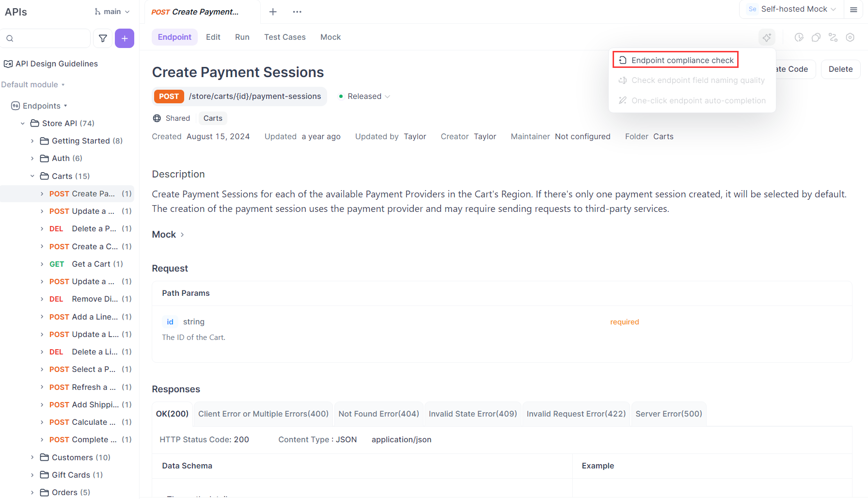
Task: Run Endpoint compliance check
Action: coord(676,60)
